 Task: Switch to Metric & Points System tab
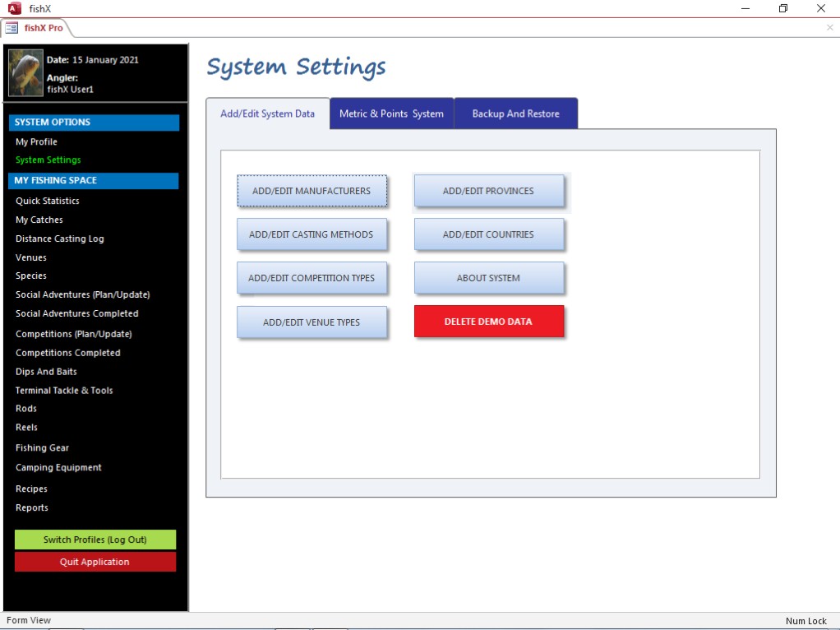point(391,114)
